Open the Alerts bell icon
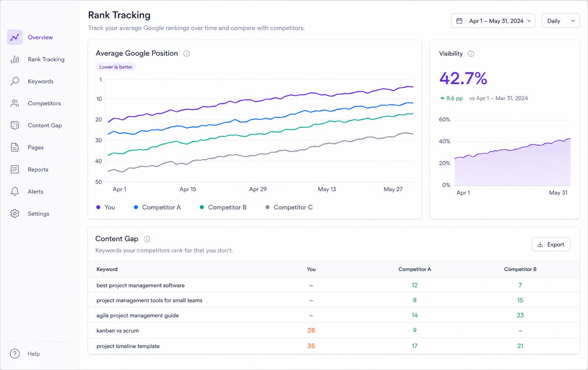The image size is (588, 370). coord(15,191)
